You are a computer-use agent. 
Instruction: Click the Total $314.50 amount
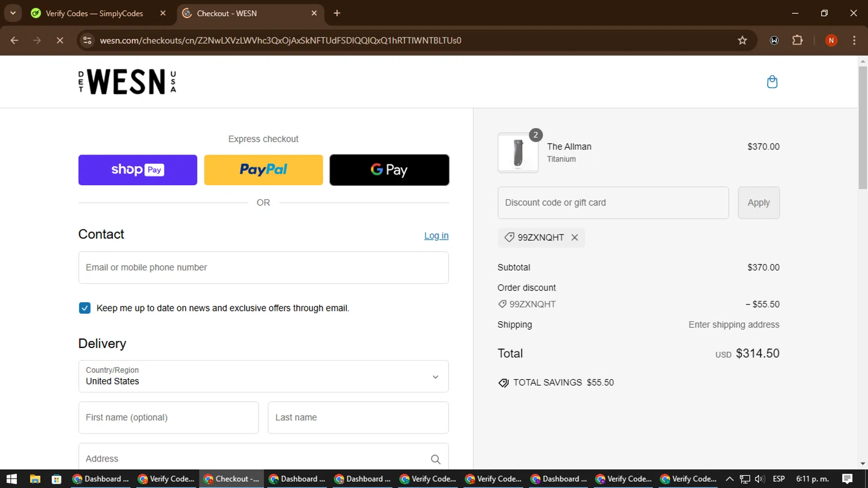[x=757, y=353]
